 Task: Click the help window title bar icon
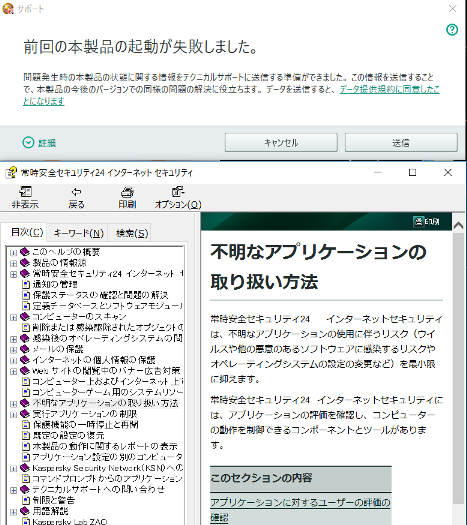pos(11,172)
